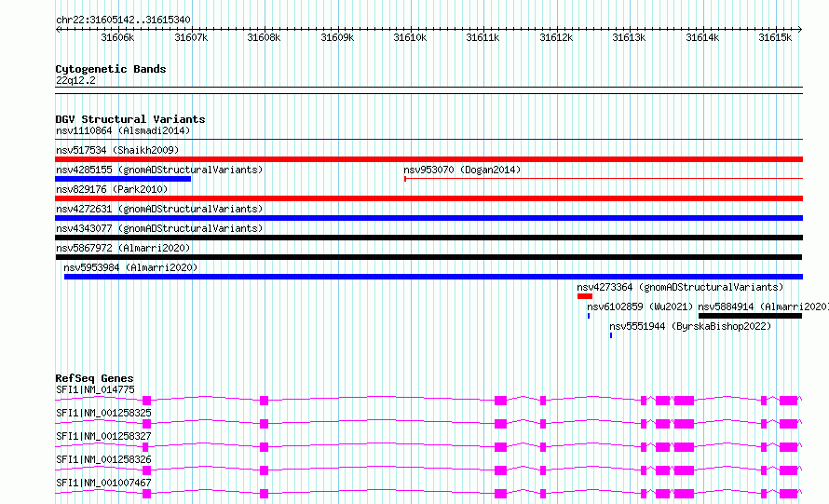Open the RefSeq Genes track title
This screenshot has width=829, height=504.
click(94, 378)
